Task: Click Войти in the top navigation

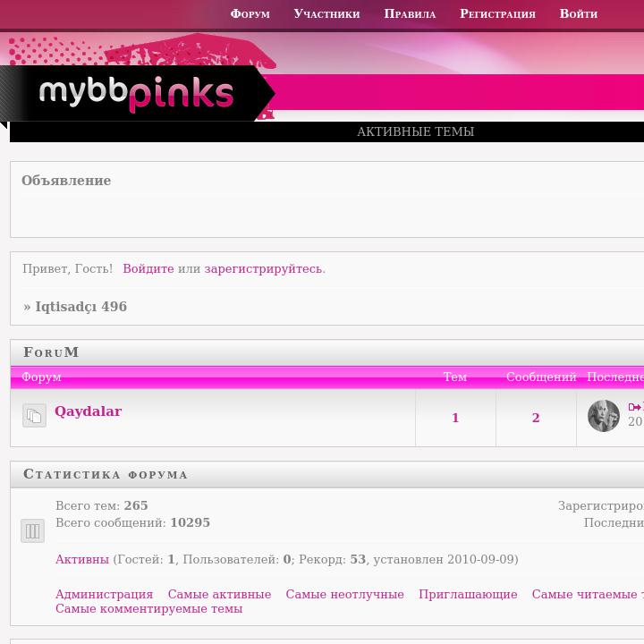Action: (579, 14)
